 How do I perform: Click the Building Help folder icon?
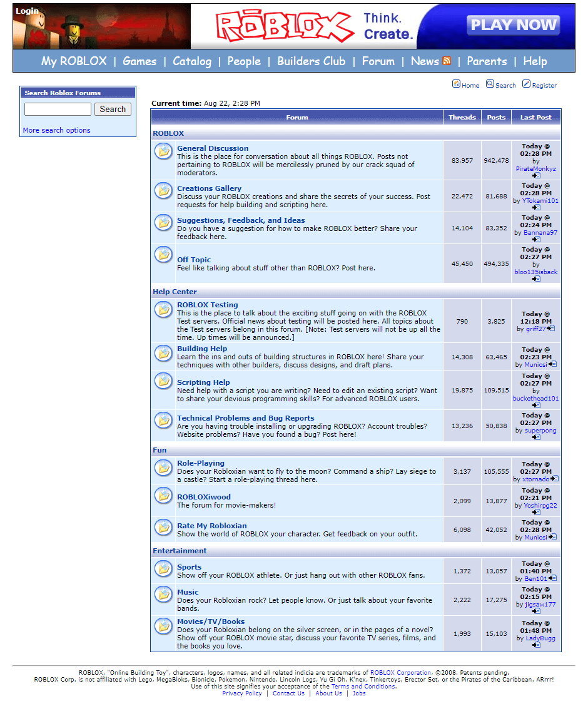[163, 353]
